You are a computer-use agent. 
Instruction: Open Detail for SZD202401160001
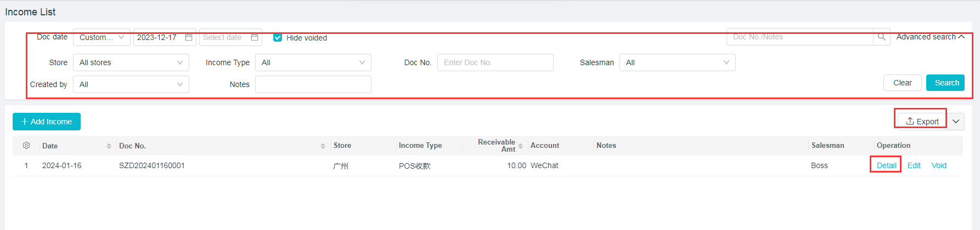[x=886, y=165]
